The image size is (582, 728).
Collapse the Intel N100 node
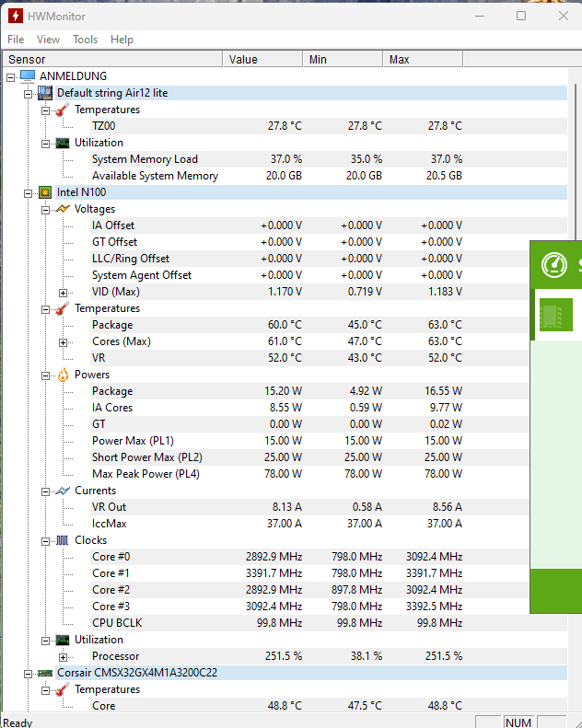[x=28, y=192]
